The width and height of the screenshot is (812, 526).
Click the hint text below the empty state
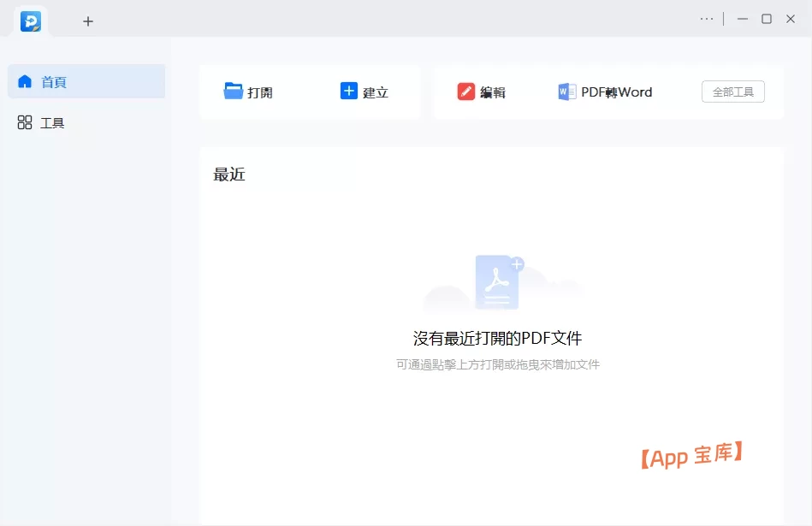point(498,363)
